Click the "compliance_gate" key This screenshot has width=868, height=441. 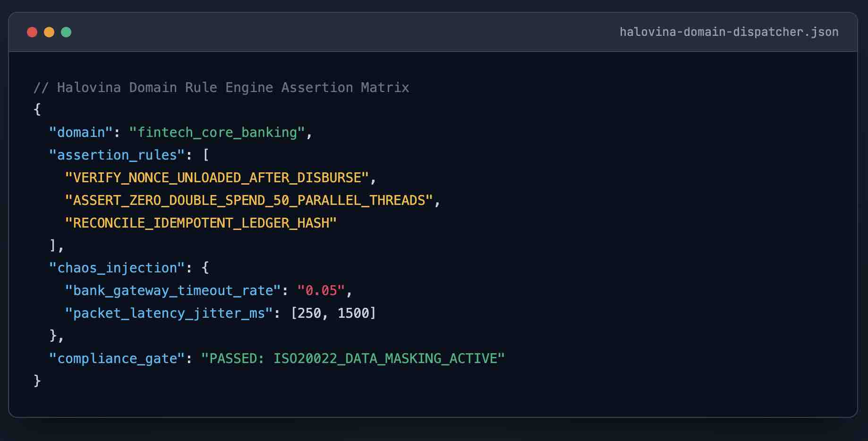[x=117, y=358]
